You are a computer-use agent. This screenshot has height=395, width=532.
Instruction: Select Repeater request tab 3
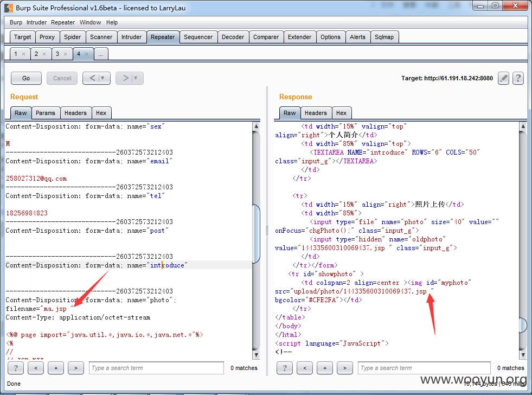tap(57, 54)
